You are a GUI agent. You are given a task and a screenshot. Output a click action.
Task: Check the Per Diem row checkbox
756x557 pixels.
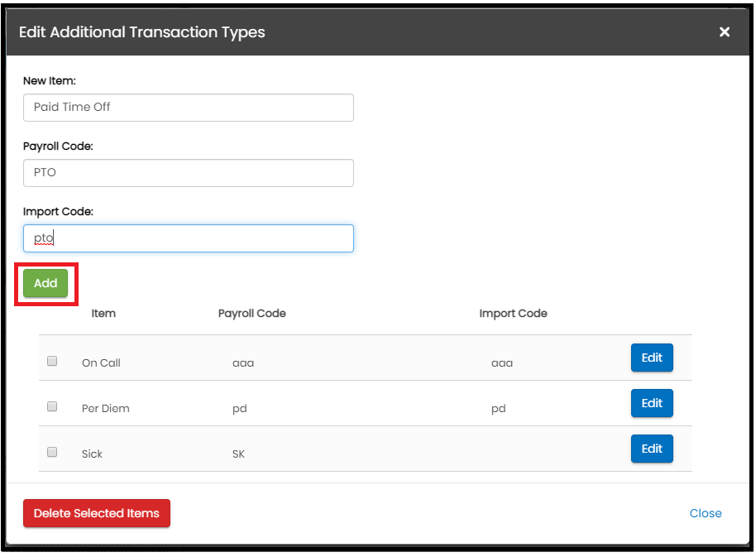point(52,406)
